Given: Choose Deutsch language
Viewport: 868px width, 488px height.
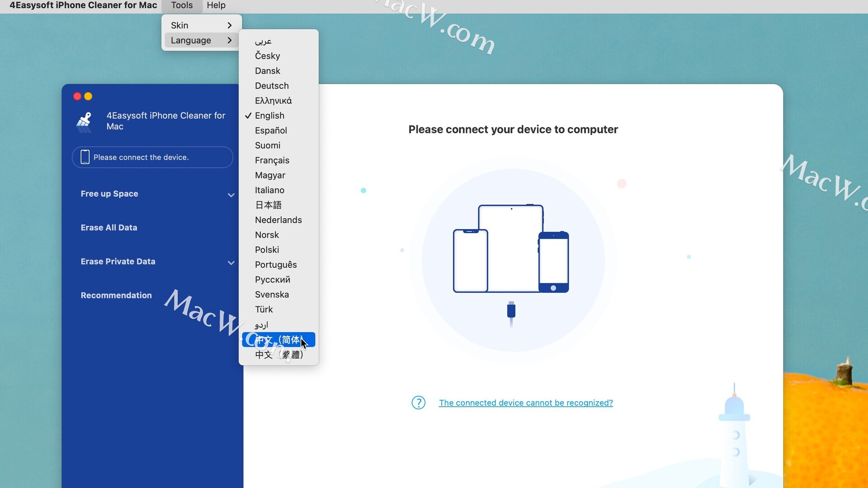Looking at the screenshot, I should [278, 85].
